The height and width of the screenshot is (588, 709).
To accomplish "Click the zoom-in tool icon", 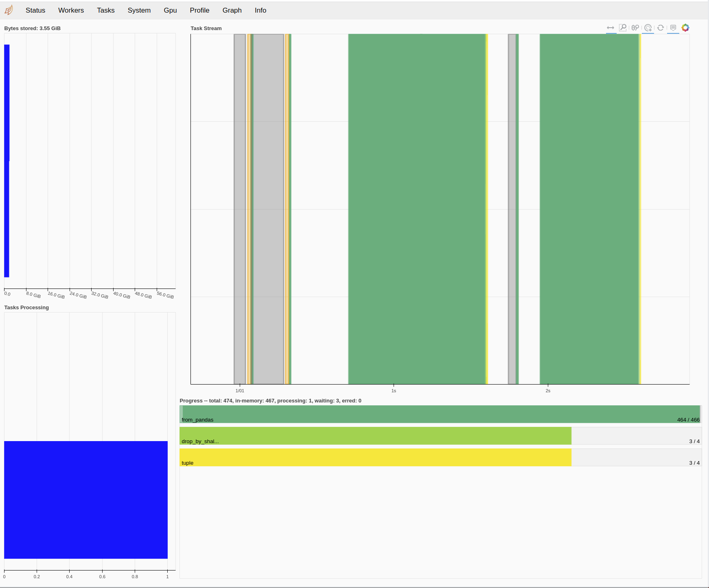I will (x=648, y=28).
